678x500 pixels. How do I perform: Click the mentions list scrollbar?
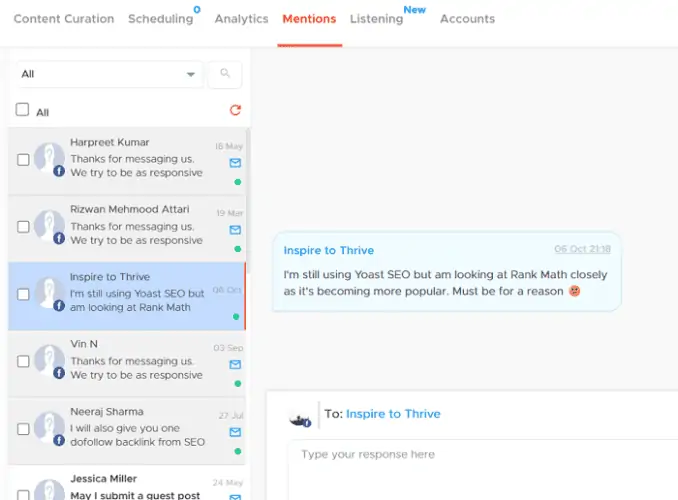(x=248, y=199)
